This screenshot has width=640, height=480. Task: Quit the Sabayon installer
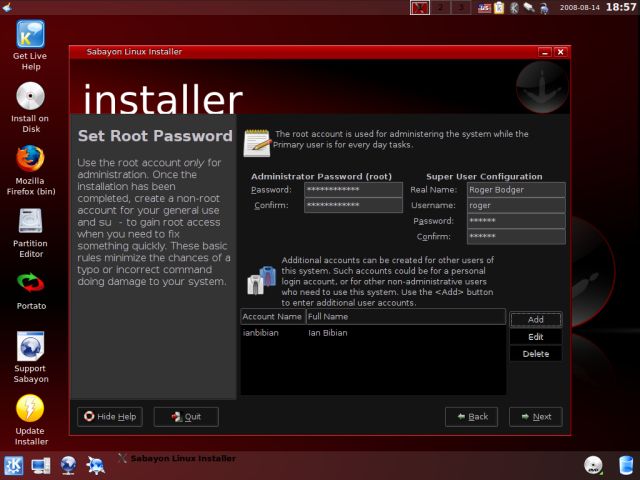click(x=185, y=417)
